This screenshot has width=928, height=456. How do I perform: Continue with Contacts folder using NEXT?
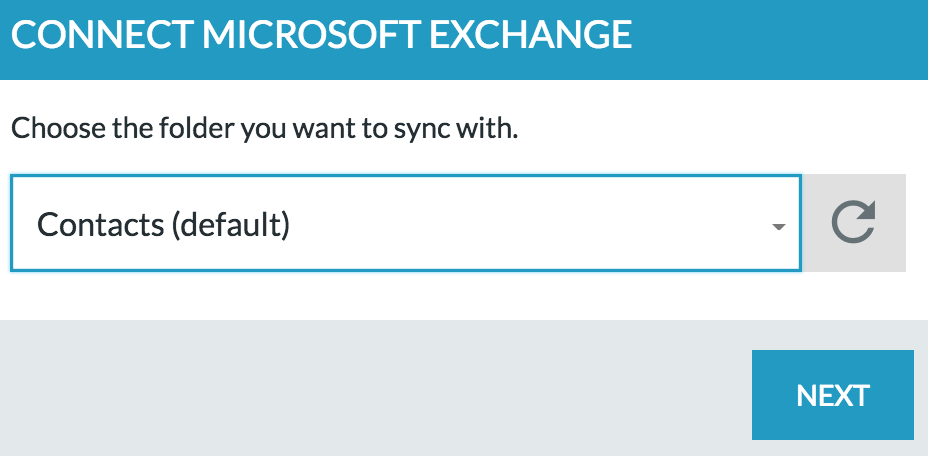point(833,395)
